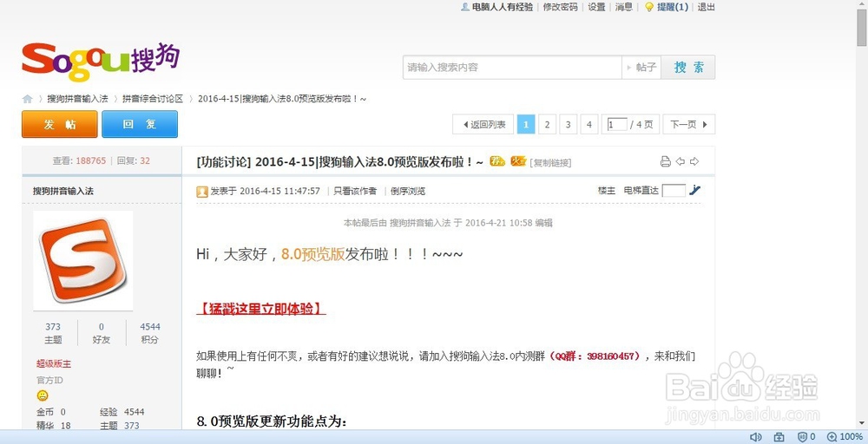The height and width of the screenshot is (444, 868).
Task: Click the print icon on post title bar
Action: click(666, 161)
